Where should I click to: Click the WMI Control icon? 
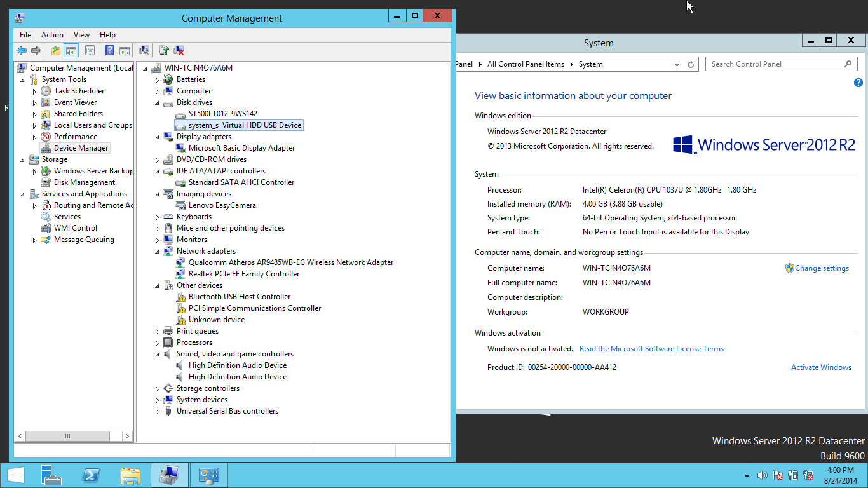click(46, 228)
